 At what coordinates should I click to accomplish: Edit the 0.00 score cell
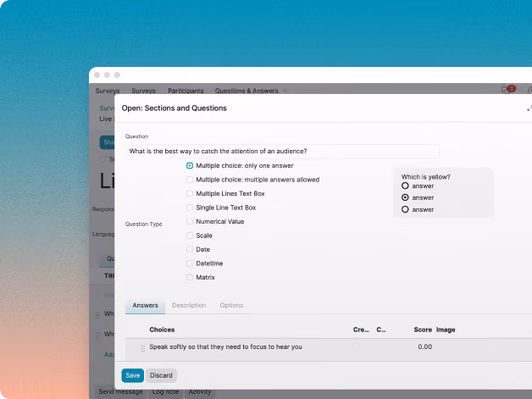[x=424, y=346]
